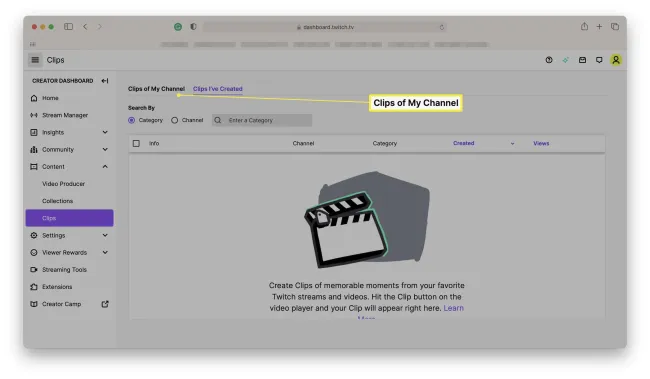The width and height of the screenshot is (650, 379).
Task: Expand the Community section chevron
Action: pos(105,149)
